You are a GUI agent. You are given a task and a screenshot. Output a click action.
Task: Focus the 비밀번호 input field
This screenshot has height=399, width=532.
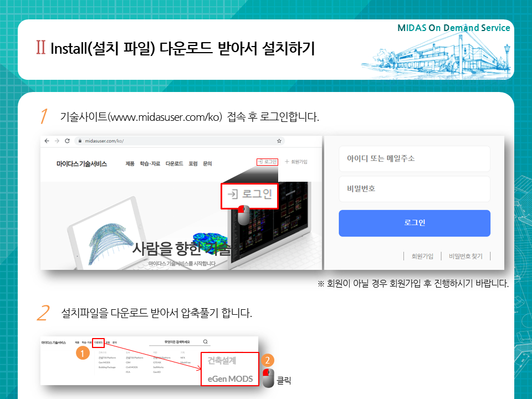click(415, 189)
